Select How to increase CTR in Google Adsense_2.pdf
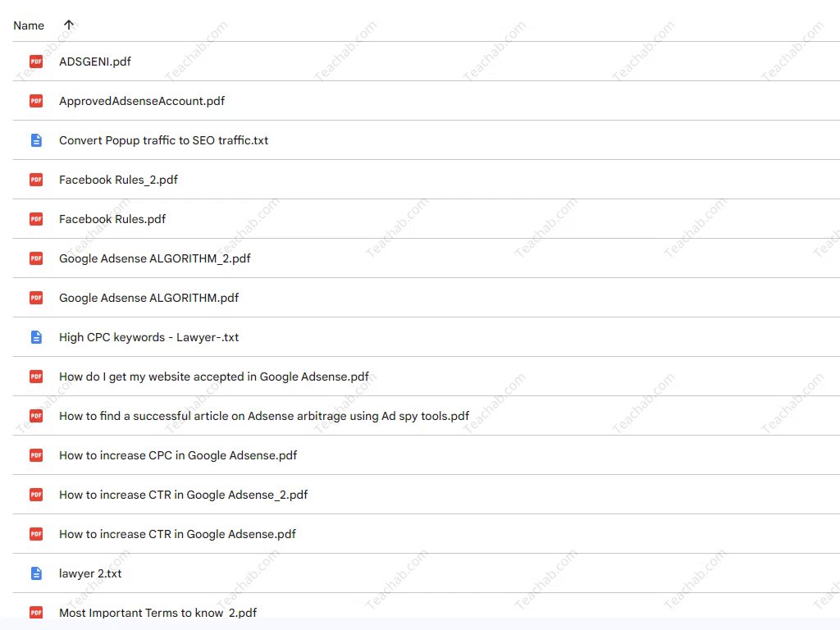This screenshot has height=630, width=840. 183,495
